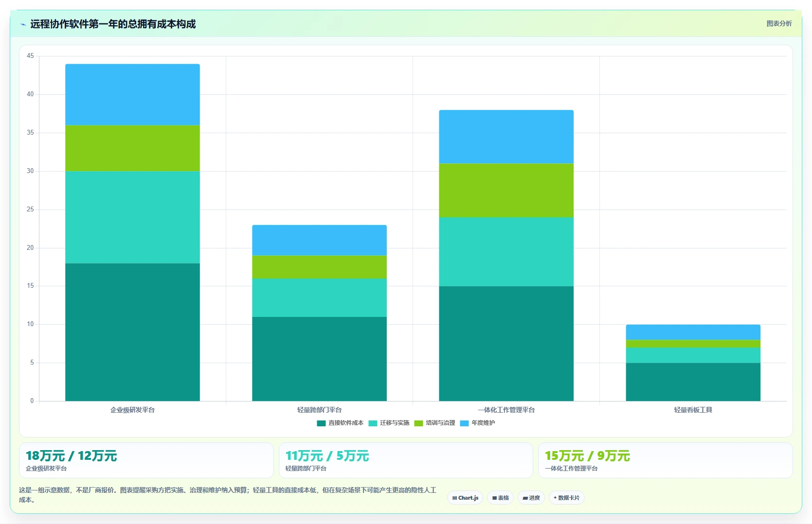Image resolution: width=812 pixels, height=524 pixels.
Task: Click the 轻量跨部门平台 x-axis label
Action: tap(319, 410)
